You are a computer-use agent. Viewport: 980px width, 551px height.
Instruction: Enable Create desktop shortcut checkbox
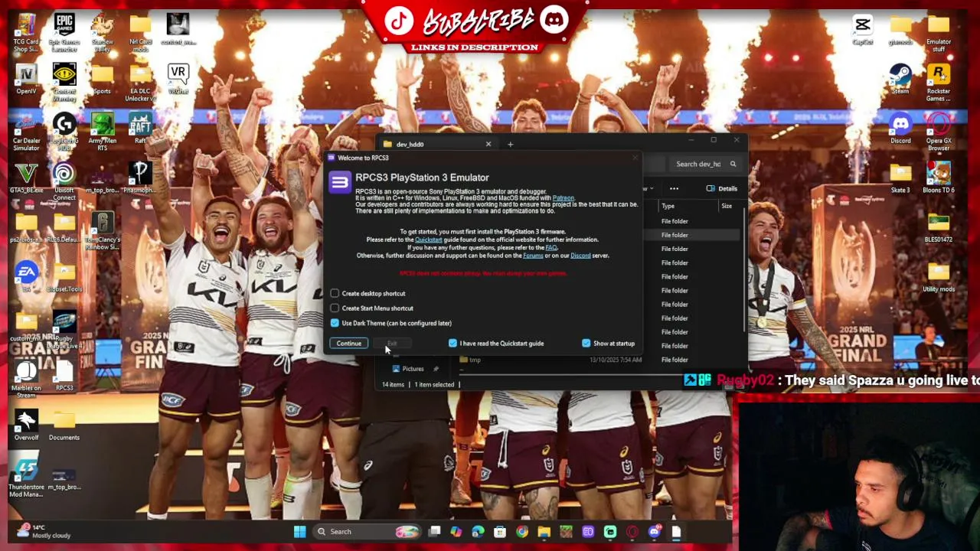[335, 293]
